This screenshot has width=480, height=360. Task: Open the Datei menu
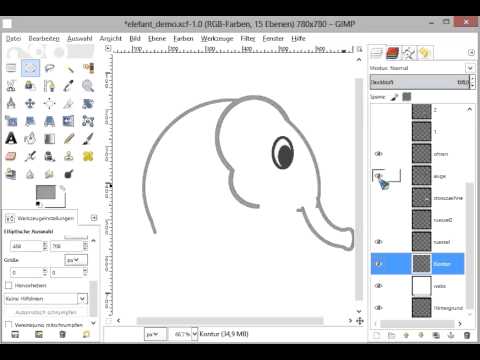click(x=13, y=39)
